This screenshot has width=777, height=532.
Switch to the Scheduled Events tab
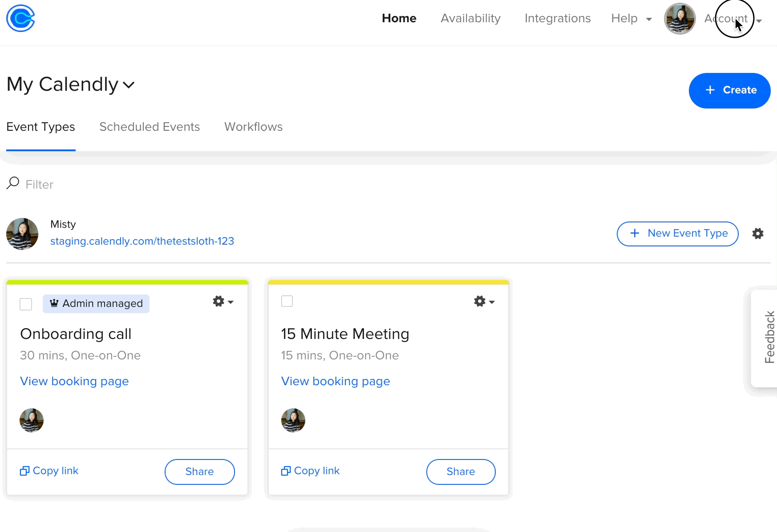tap(150, 127)
